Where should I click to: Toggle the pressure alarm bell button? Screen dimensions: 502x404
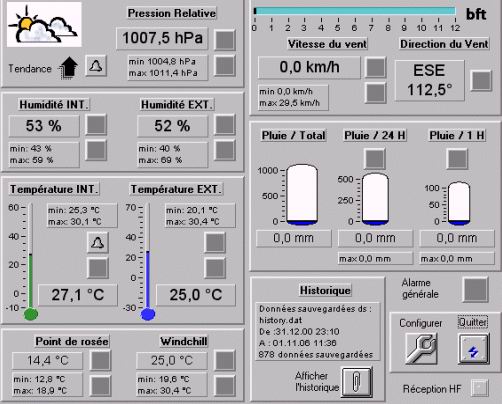(x=96, y=66)
